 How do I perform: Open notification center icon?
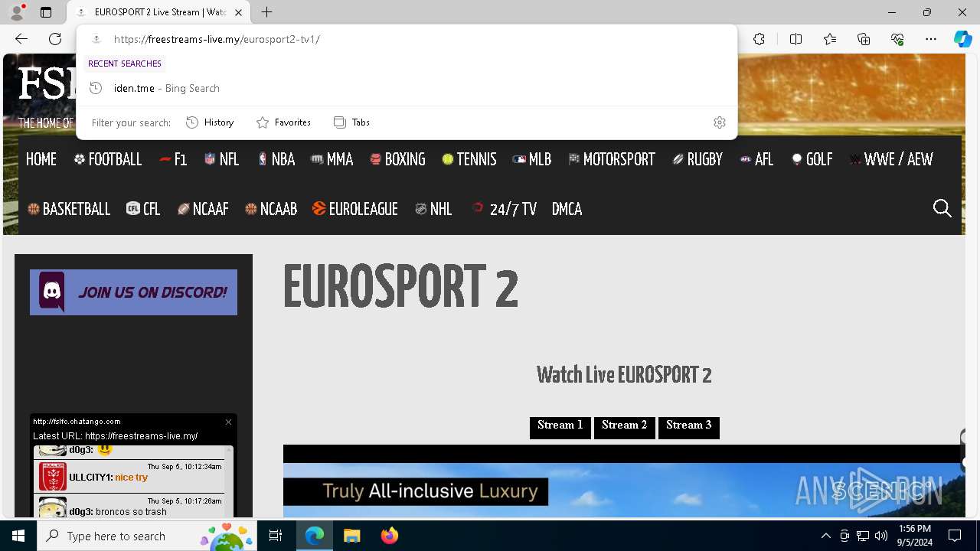point(955,536)
